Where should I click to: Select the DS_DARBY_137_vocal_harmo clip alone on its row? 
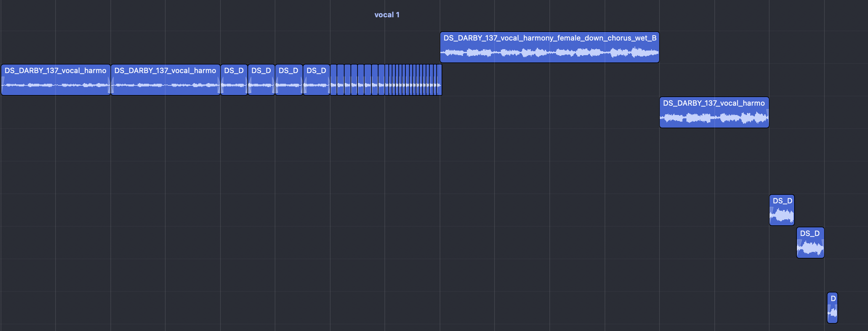coord(714,112)
